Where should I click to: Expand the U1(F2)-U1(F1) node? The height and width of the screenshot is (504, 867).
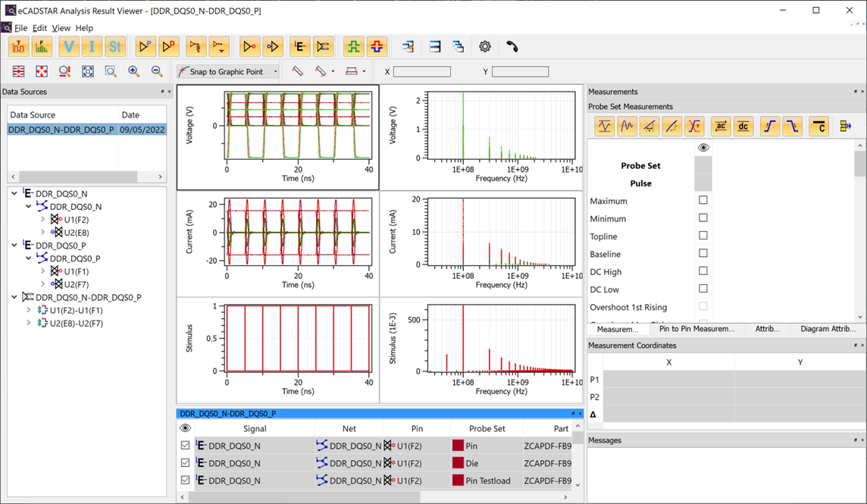(29, 311)
